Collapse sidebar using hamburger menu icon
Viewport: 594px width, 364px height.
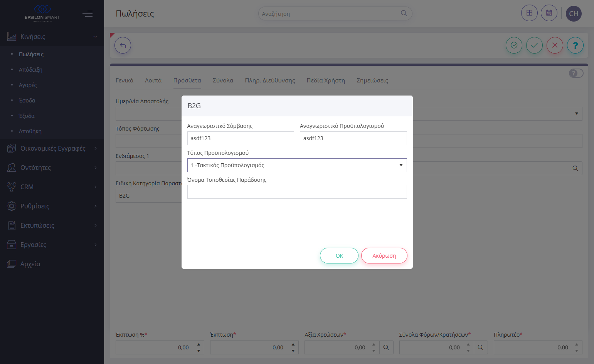88,14
